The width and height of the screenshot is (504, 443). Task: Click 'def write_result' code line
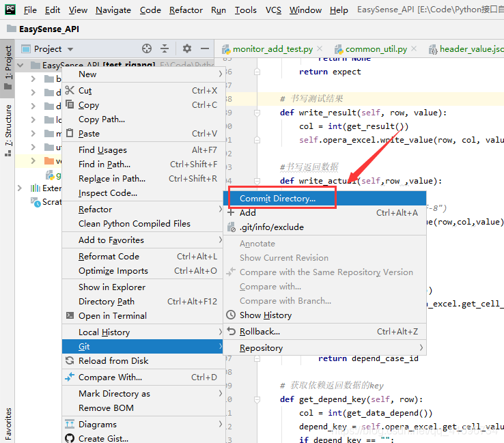(x=363, y=113)
